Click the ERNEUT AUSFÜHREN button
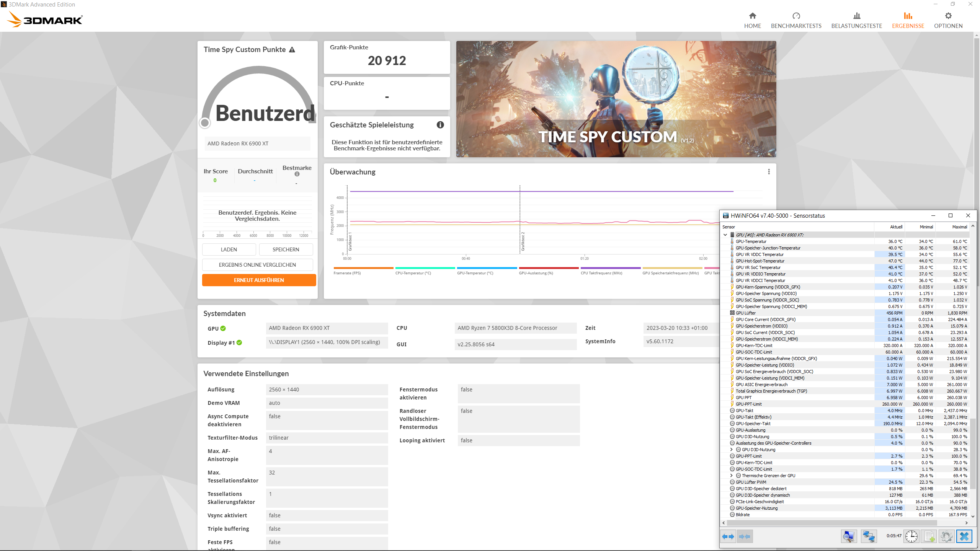The image size is (980, 551). point(259,280)
